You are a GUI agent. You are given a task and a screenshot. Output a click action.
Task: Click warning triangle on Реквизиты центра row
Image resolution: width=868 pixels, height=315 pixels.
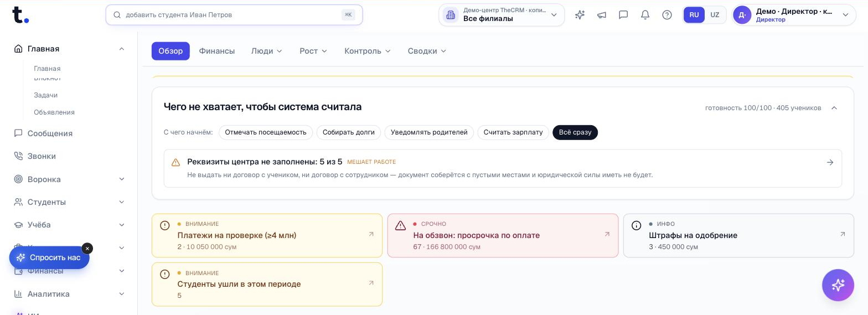pyautogui.click(x=175, y=162)
